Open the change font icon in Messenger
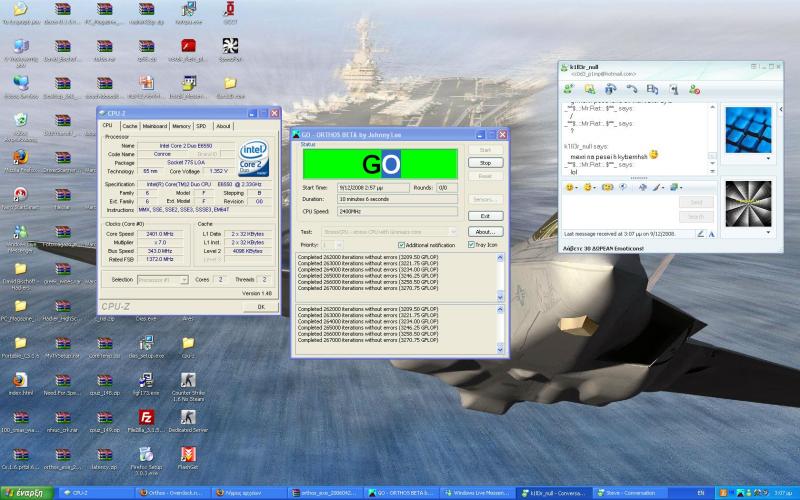The height and width of the screenshot is (500, 800). [x=642, y=188]
